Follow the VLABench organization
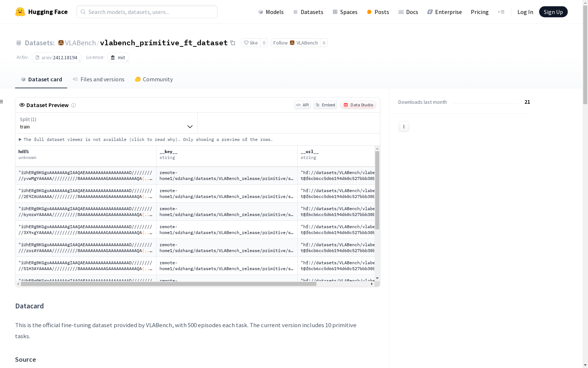 (295, 43)
